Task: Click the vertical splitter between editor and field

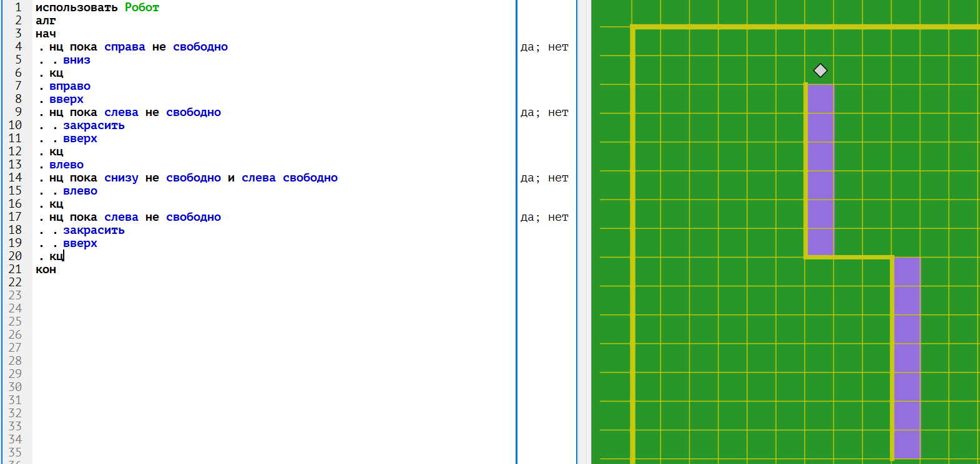Action: click(583, 232)
